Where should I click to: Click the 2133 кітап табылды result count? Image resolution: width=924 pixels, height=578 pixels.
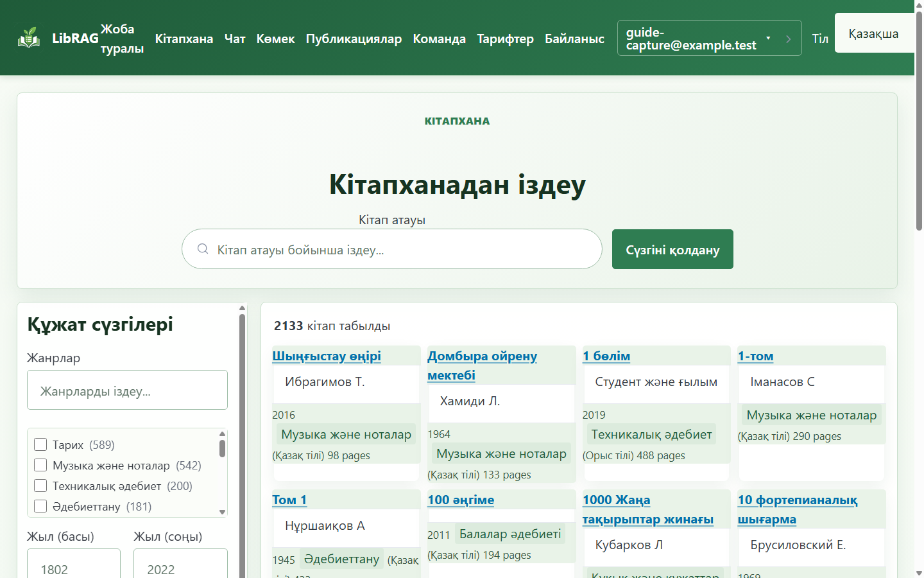coord(332,326)
